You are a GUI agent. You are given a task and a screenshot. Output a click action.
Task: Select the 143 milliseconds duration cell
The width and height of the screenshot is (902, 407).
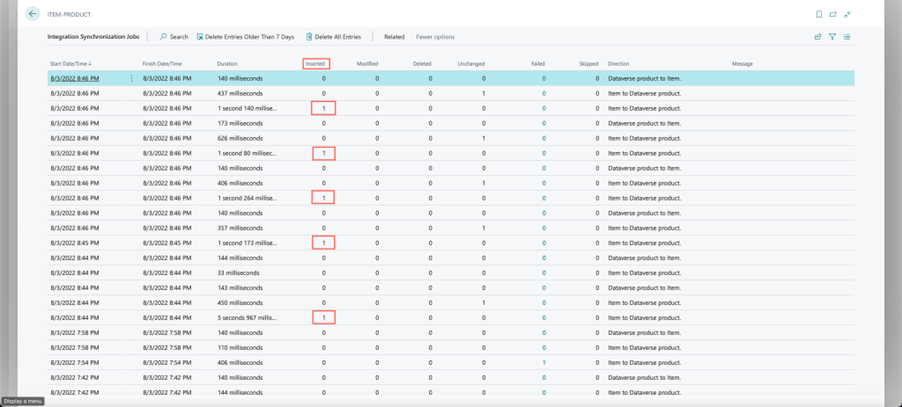click(240, 287)
